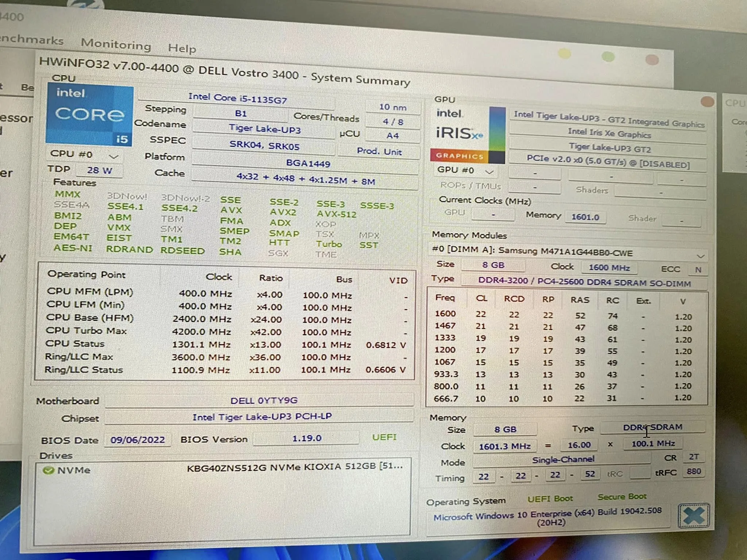The image size is (747, 560).
Task: Click the green check icon beside NVMe
Action: point(48,470)
